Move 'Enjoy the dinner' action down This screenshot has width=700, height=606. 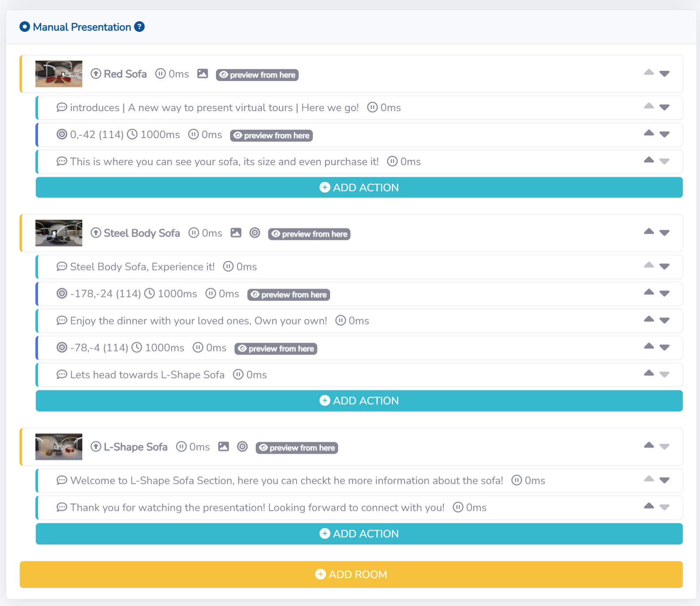(664, 321)
